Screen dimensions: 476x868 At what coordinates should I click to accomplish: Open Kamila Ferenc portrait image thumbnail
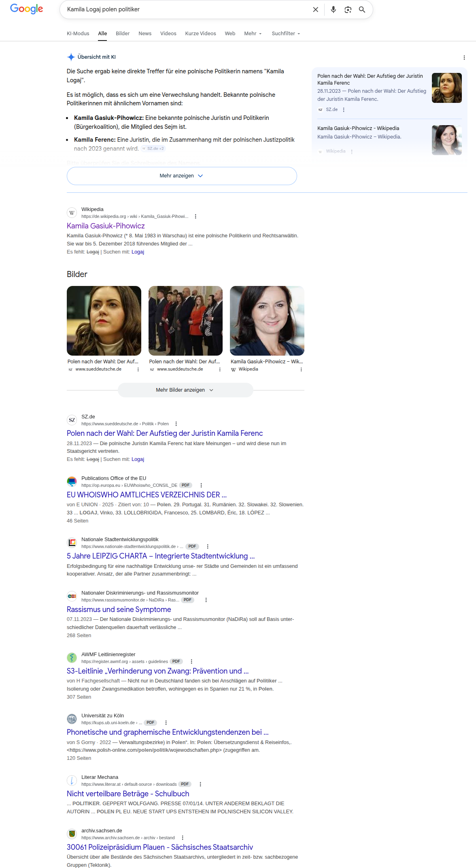104,321
